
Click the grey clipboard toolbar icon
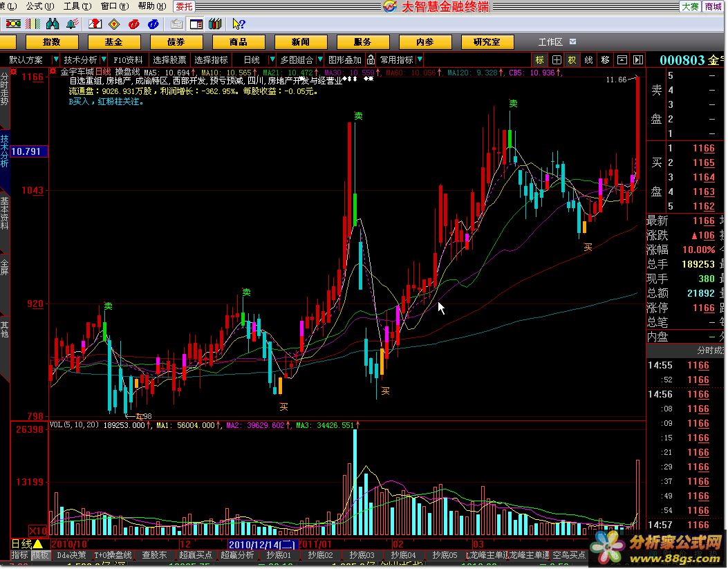[x=176, y=24]
